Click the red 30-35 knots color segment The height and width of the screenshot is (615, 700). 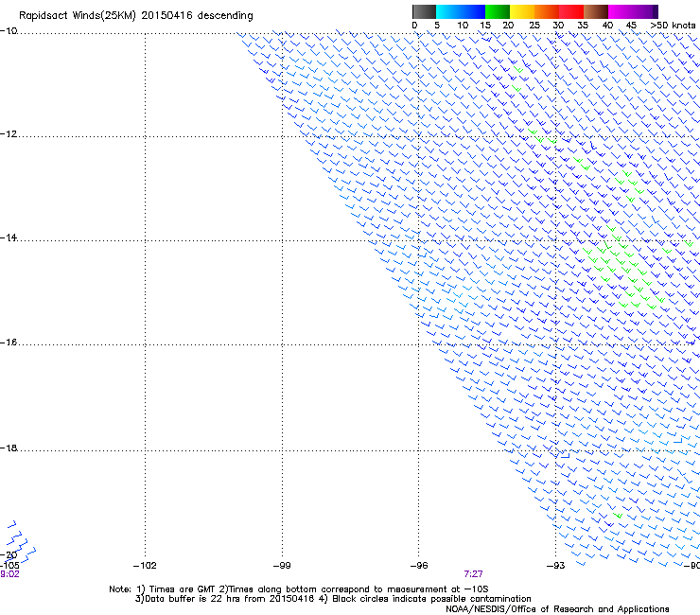click(x=571, y=11)
